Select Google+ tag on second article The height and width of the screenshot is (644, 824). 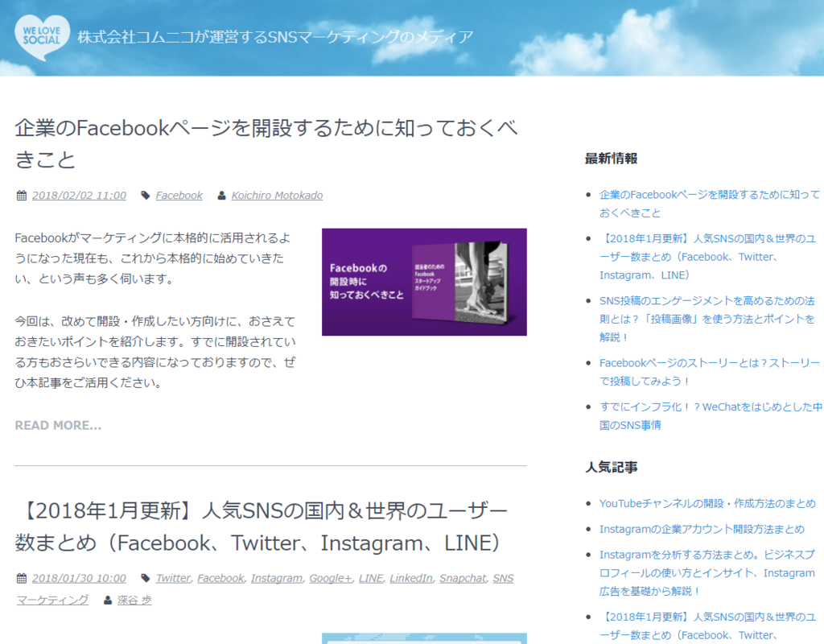(331, 578)
